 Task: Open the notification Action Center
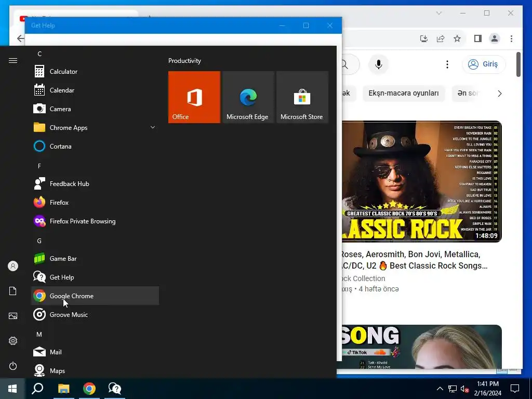tap(515, 389)
